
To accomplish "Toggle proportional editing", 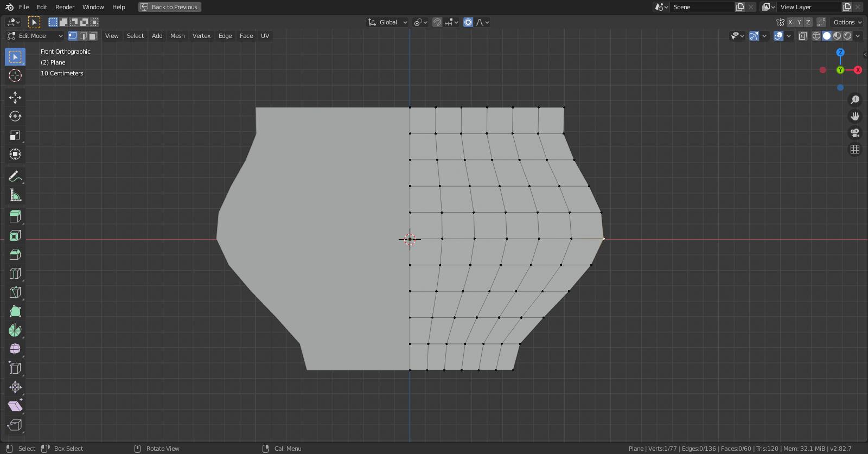I will pyautogui.click(x=468, y=22).
